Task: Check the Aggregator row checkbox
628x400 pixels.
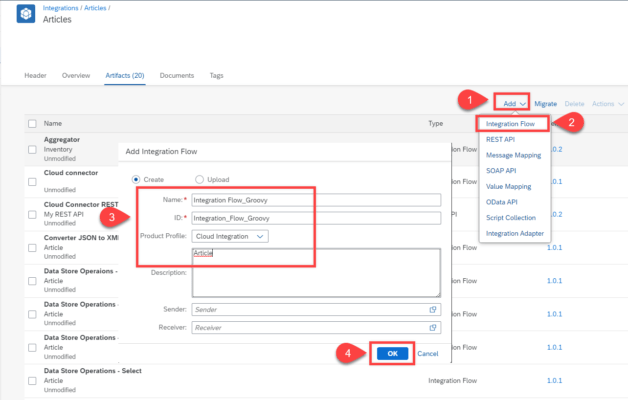Action: click(x=32, y=147)
